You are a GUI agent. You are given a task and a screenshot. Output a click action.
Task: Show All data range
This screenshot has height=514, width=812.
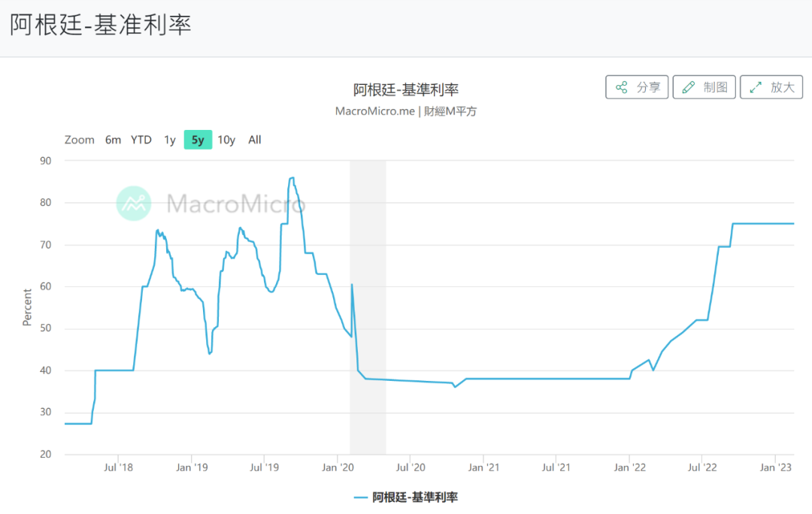click(255, 140)
